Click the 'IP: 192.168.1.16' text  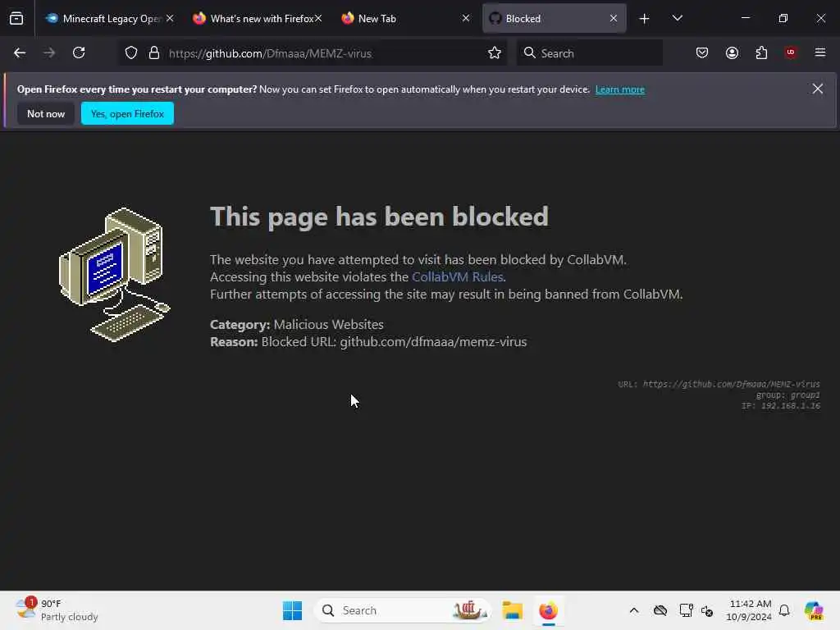[x=781, y=406]
